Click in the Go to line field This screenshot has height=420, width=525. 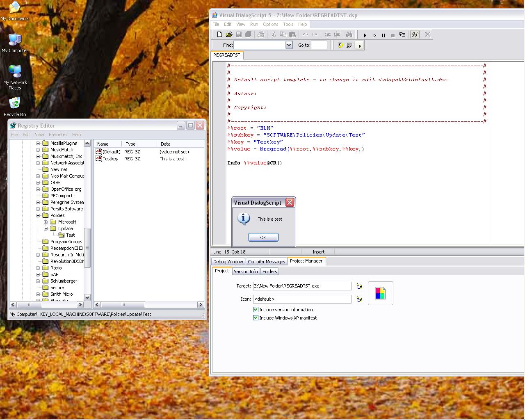point(320,45)
